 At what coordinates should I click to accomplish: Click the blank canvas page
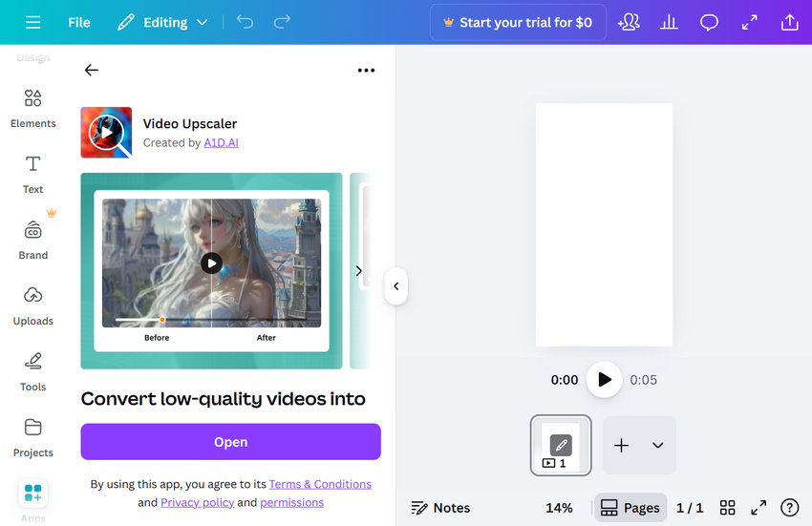pos(604,224)
